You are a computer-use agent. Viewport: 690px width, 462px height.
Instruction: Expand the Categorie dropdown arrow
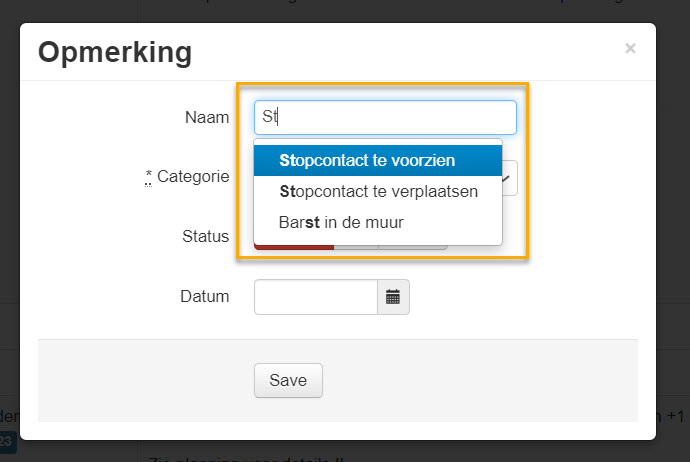click(x=508, y=178)
